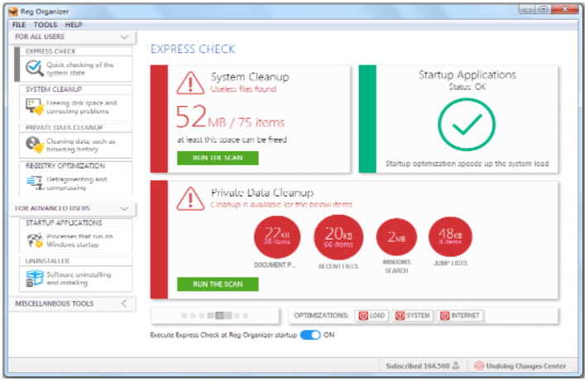The height and width of the screenshot is (381, 588).
Task: Open the Startup Applications checkered flag icon
Action: click(x=35, y=241)
